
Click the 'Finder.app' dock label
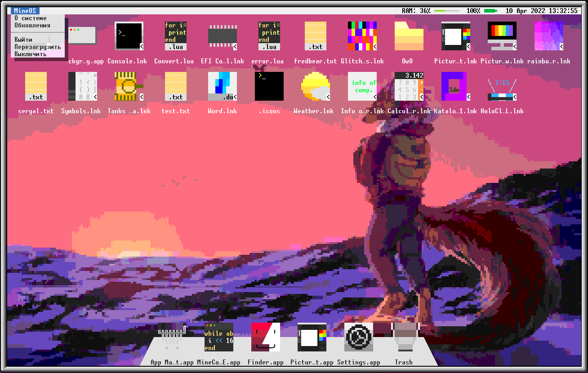(x=266, y=362)
